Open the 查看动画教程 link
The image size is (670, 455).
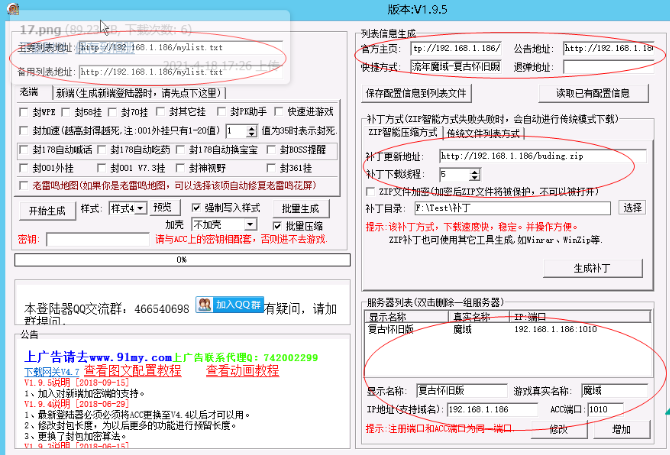[242, 370]
